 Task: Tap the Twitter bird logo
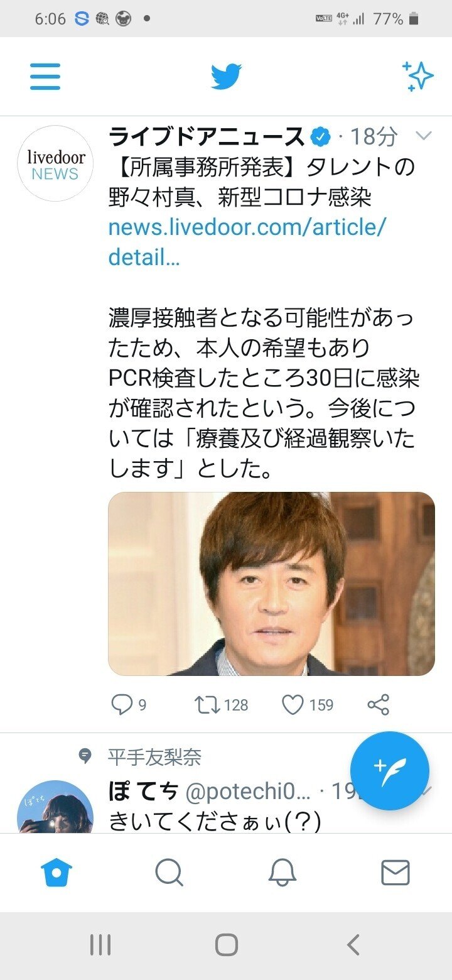(226, 77)
